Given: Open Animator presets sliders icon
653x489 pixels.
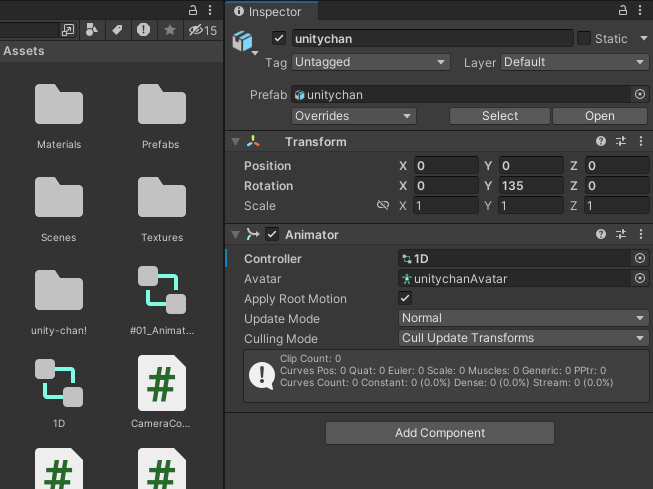Looking at the screenshot, I should click(x=621, y=235).
